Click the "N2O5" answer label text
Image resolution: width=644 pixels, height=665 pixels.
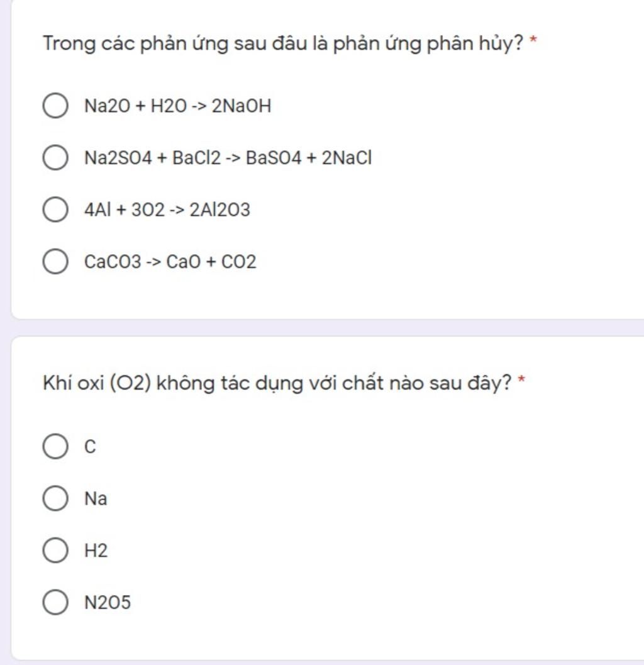(108, 603)
